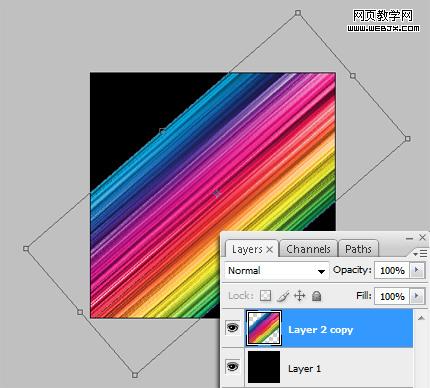This screenshot has height=388, width=430.
Task: Switch to the Paths tab
Action: (358, 249)
